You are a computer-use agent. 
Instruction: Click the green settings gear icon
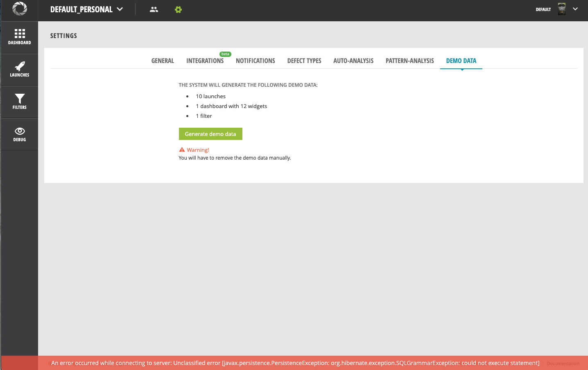click(178, 9)
